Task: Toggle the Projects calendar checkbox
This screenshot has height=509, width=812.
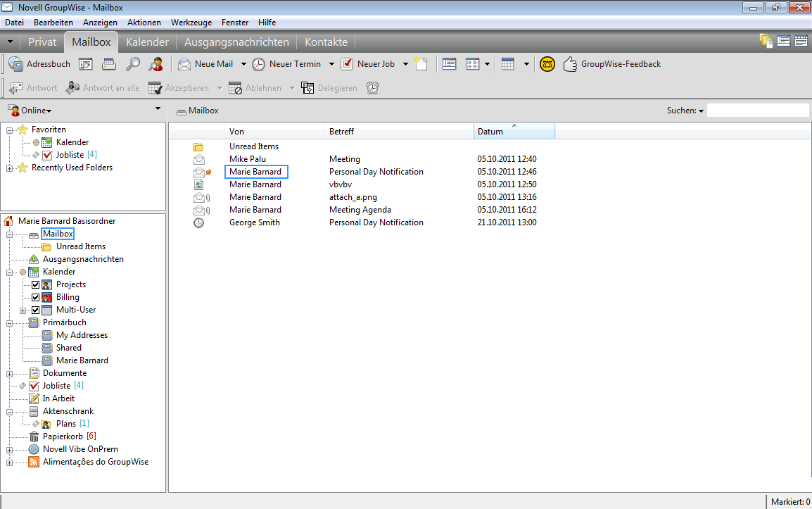Action: click(x=36, y=284)
